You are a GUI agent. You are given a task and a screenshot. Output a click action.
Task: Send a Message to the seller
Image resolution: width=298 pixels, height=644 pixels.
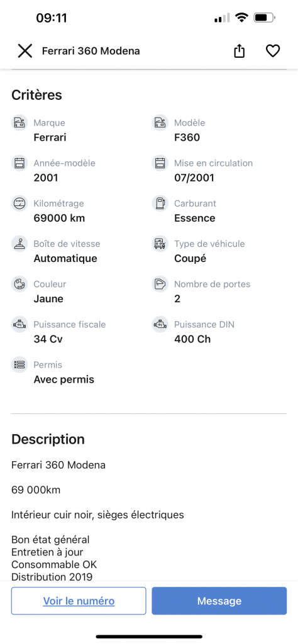coord(219,601)
